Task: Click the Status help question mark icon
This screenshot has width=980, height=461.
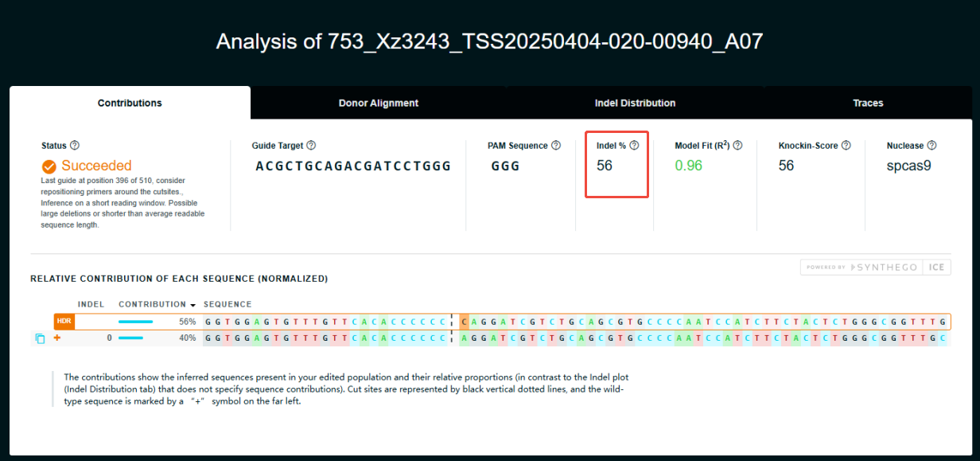Action: (x=75, y=145)
